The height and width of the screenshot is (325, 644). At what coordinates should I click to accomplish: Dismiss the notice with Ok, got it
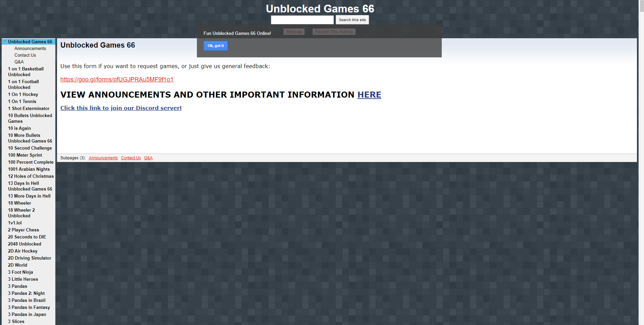(216, 46)
